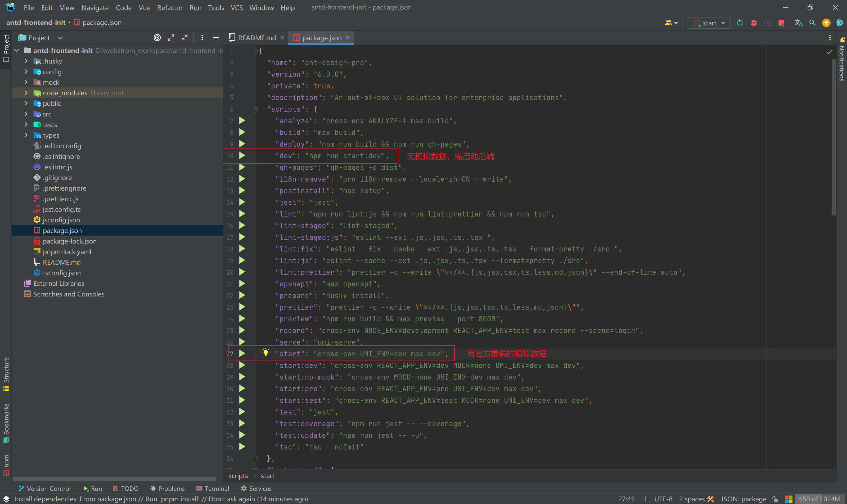
Task: Rerun the start configuration
Action: tap(740, 23)
